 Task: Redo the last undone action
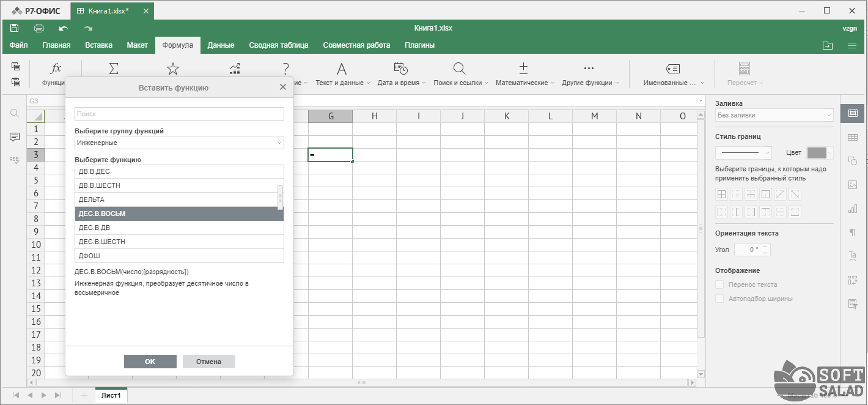tap(88, 28)
